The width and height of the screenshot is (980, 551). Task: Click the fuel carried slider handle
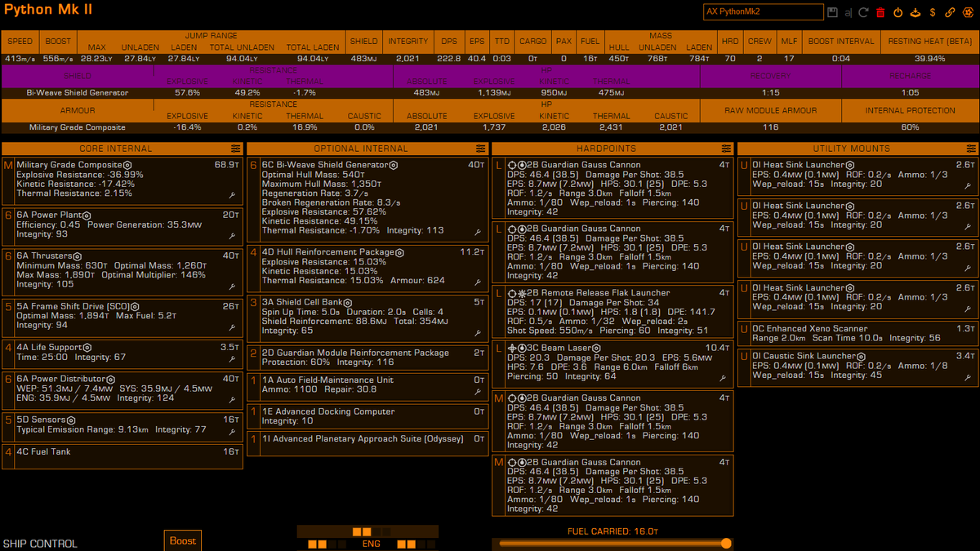pyautogui.click(x=726, y=544)
